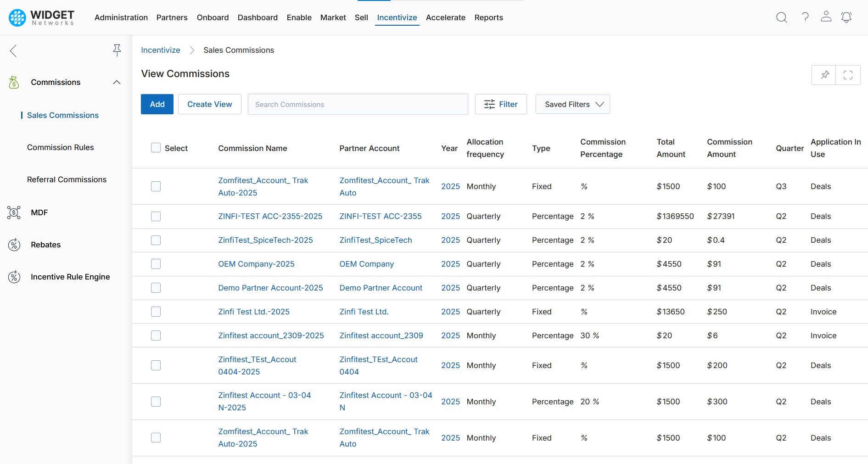Select the checkbox for Zinfi Test Ltd.-2025

pos(156,312)
